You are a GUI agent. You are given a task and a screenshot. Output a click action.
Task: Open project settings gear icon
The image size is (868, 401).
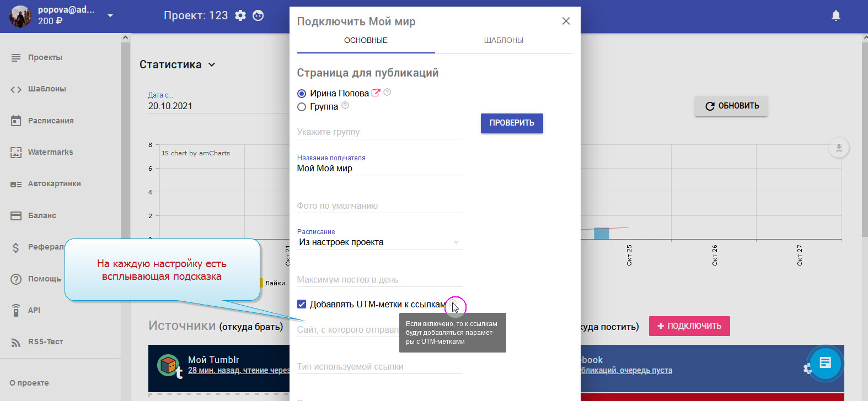tap(240, 16)
